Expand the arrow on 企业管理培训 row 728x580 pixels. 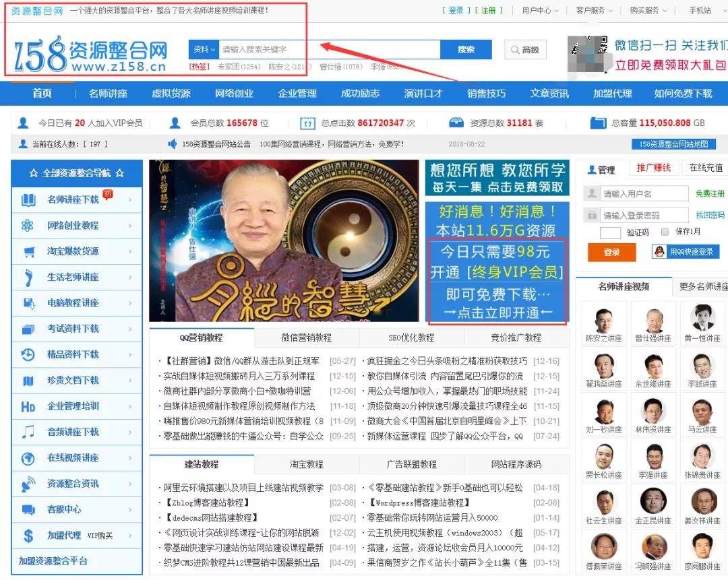(x=130, y=406)
